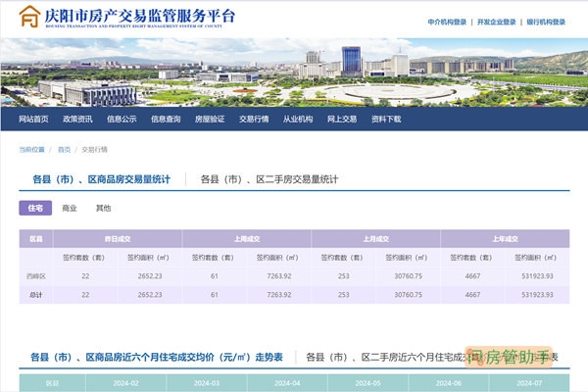Viewport: 588px width, 392px height.
Task: Click 西峰区 last-month area 30760.75
Action: click(408, 276)
